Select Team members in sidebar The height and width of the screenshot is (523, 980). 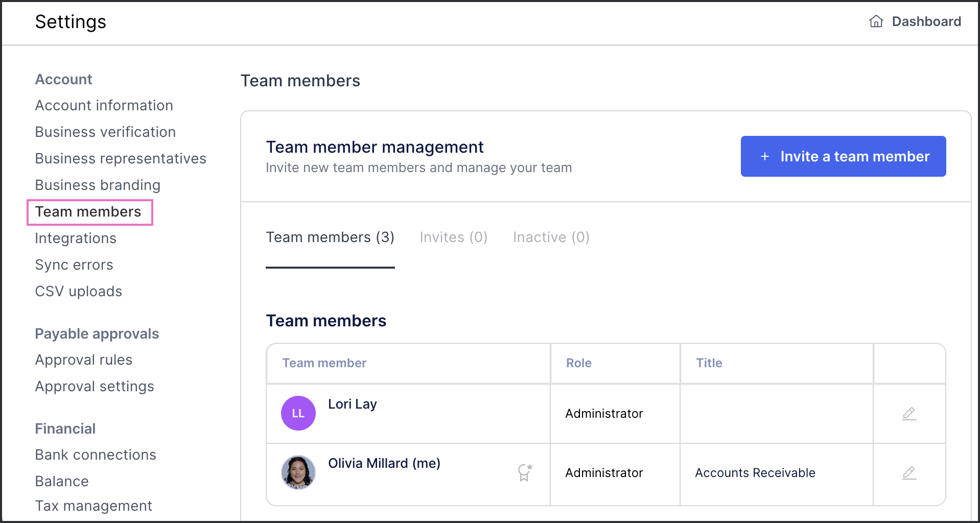pyautogui.click(x=88, y=211)
